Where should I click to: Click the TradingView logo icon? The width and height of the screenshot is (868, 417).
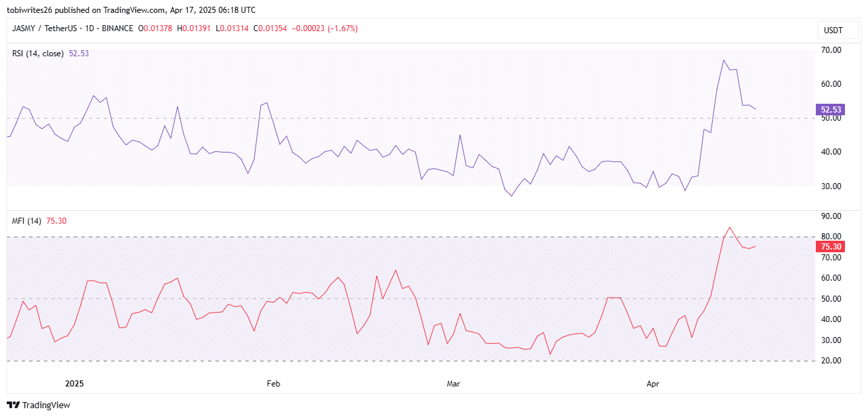[x=14, y=405]
